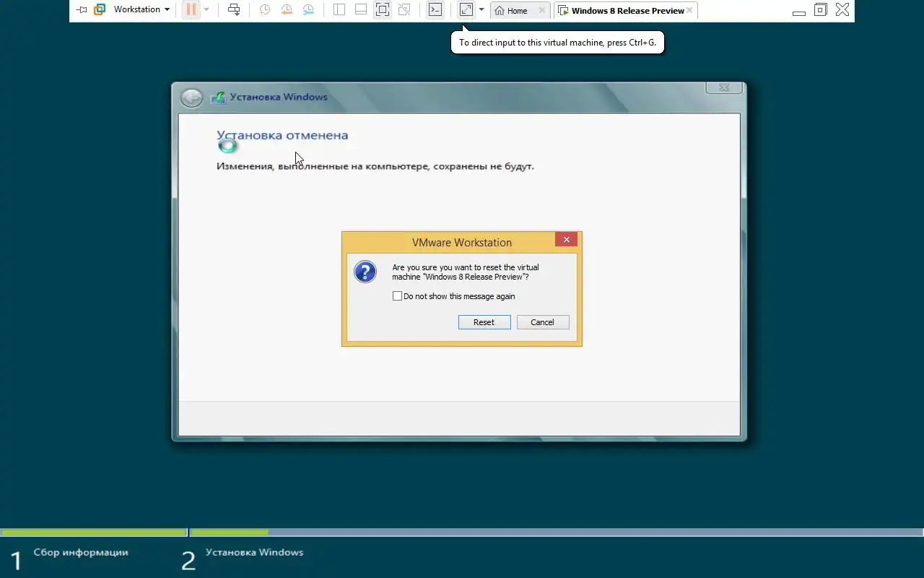Click the orange Pause VM button
The width and height of the screenshot is (924, 578).
coord(191,10)
